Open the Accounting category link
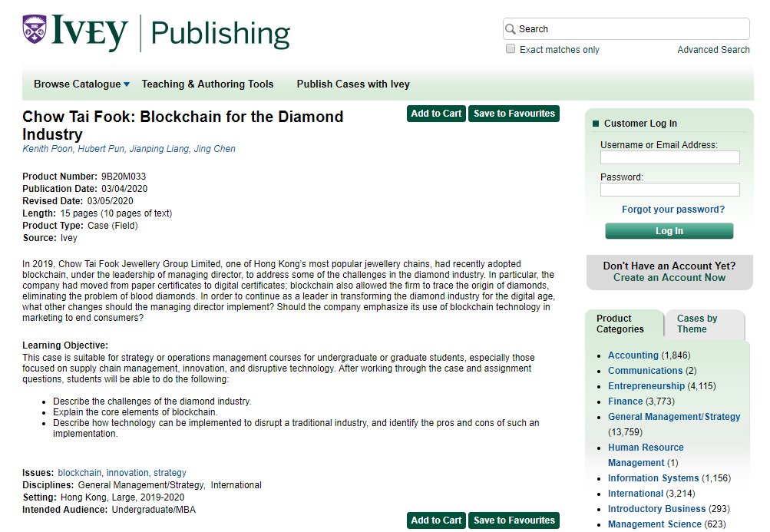 (633, 355)
